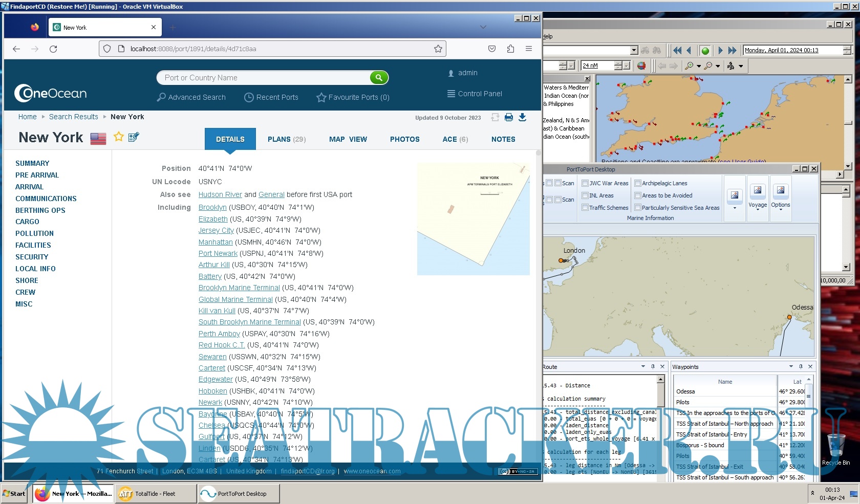This screenshot has height=504, width=860.
Task: Check the Areas to be Avoided option
Action: pyautogui.click(x=638, y=195)
